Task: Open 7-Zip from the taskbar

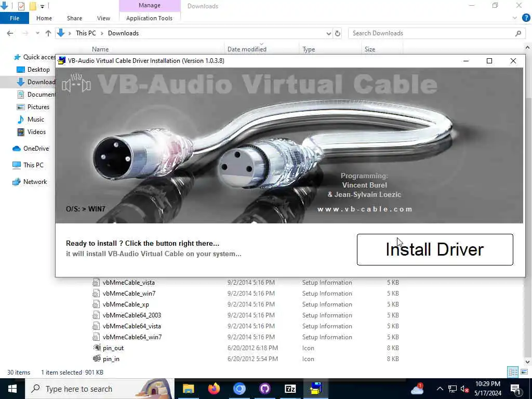Action: pos(290,389)
